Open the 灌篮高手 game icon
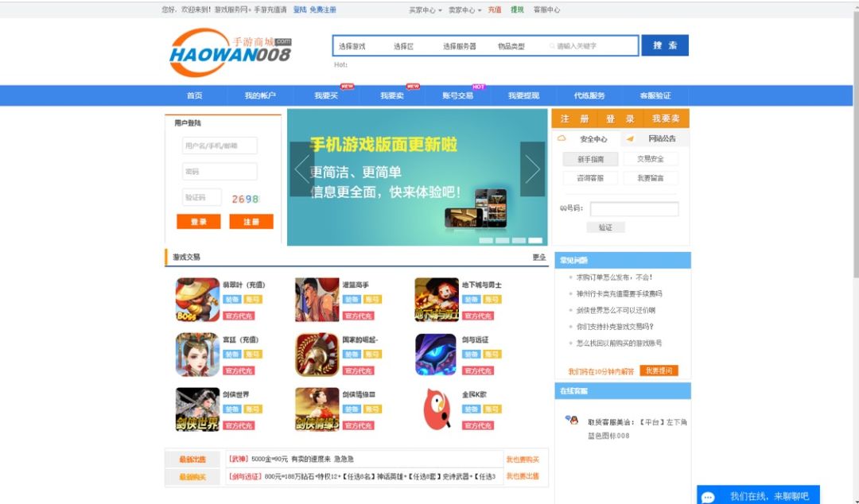 tap(317, 300)
